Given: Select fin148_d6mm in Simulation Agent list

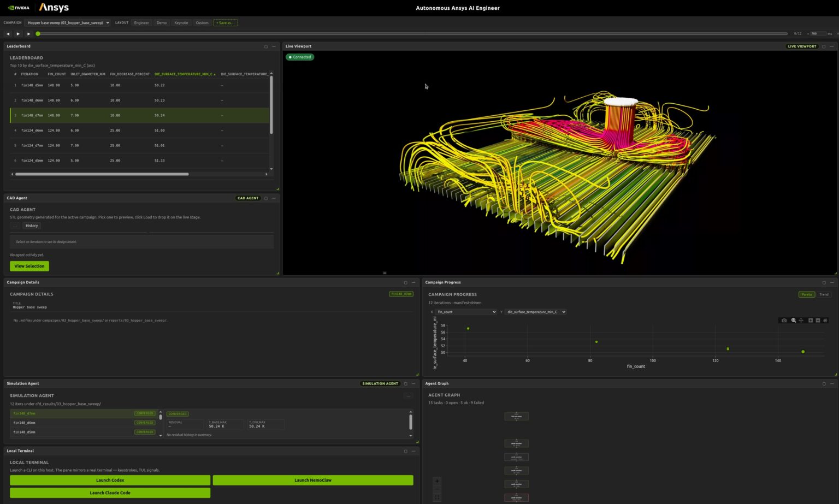Looking at the screenshot, I should pos(84,423).
